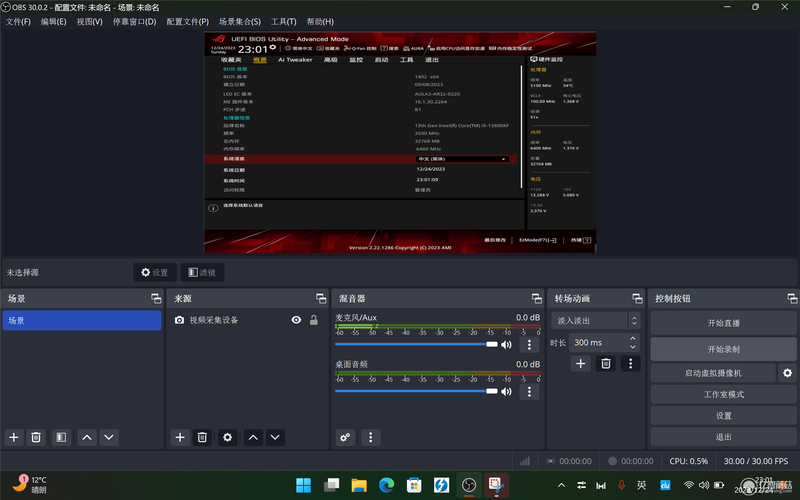800x500 pixels.
Task: Show hidden tray icons chevron
Action: 561,485
